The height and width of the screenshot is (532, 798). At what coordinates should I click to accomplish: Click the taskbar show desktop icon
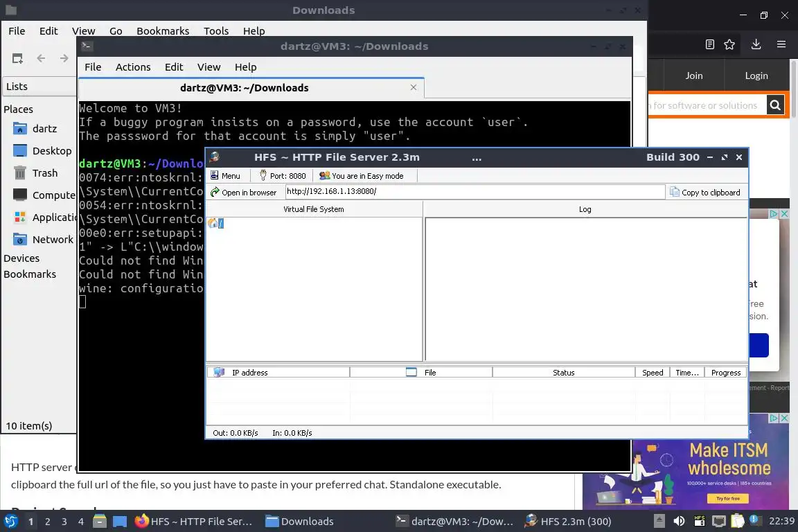[x=120, y=522]
